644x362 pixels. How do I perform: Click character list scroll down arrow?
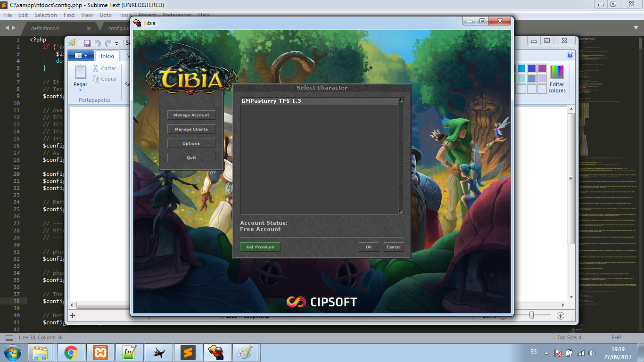click(x=401, y=212)
